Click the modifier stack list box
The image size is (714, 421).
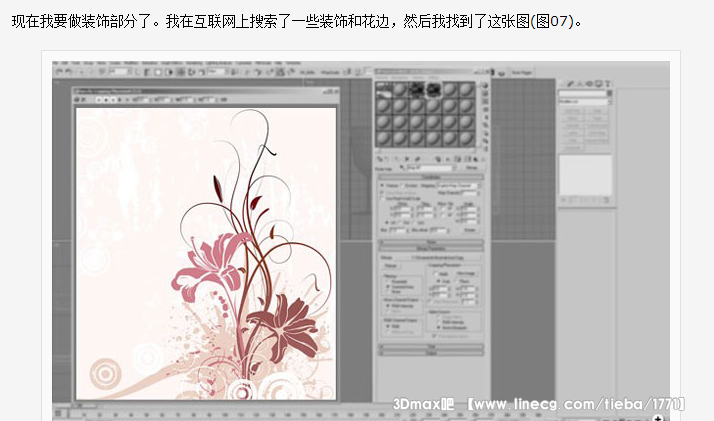585,175
